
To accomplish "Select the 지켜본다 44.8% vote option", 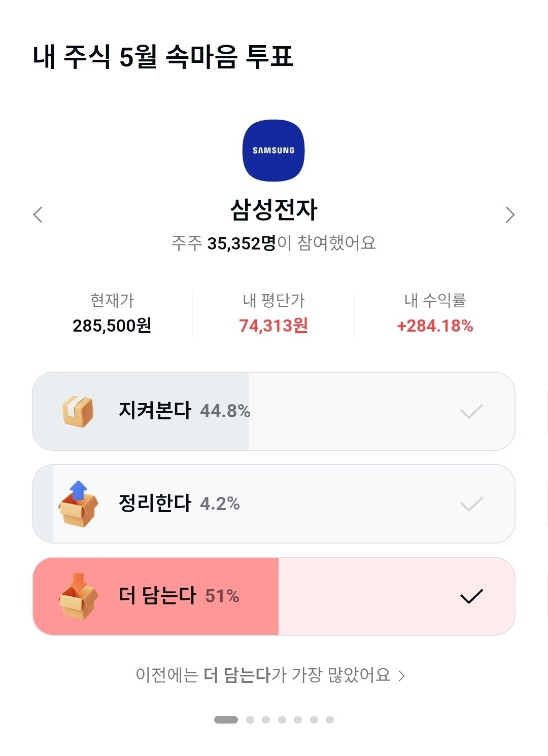I will 273,411.
